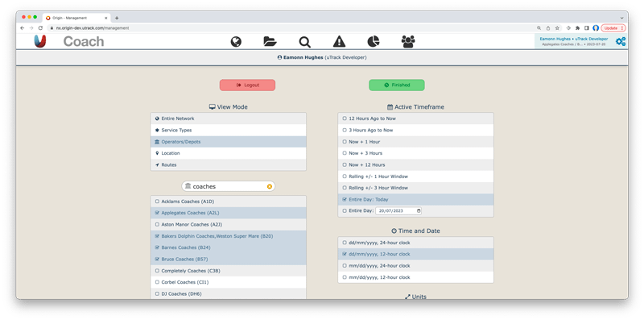Viewport: 644px width, 320px height.
Task: Uncheck Applegates Coaches (A2L)
Action: [228, 213]
